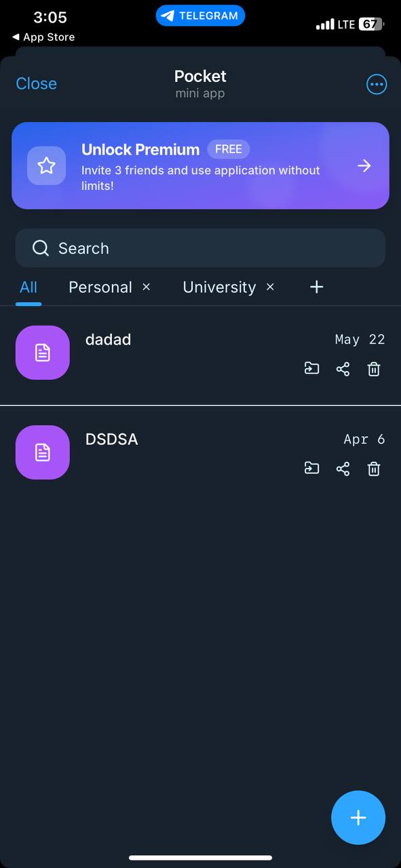This screenshot has height=868, width=401.
Task: Delete DSDSA using its trash icon
Action: click(373, 469)
